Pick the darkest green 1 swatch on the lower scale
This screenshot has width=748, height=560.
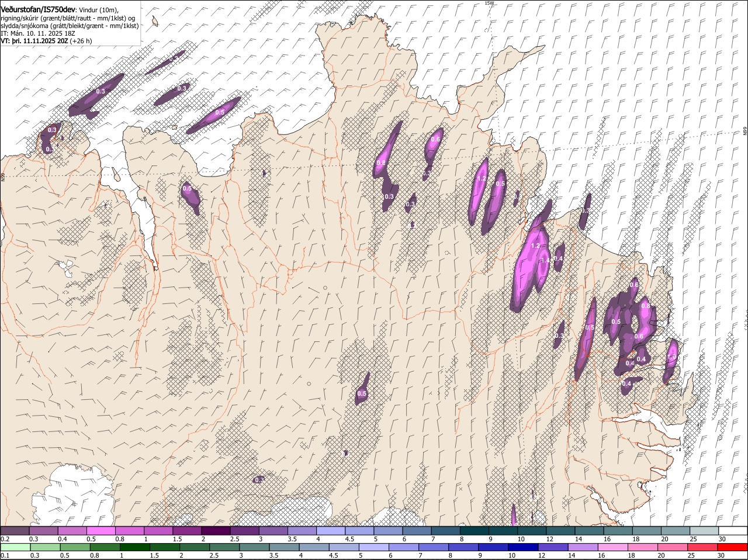[134, 548]
